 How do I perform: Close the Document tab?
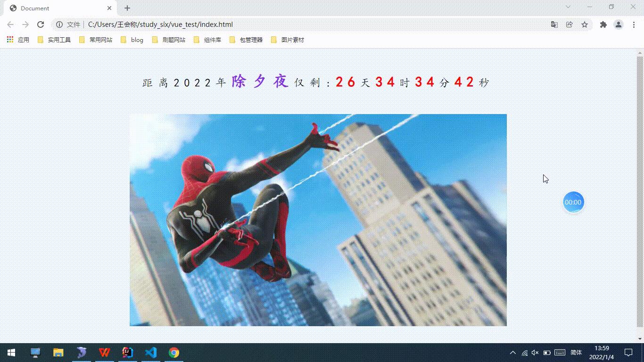point(109,8)
